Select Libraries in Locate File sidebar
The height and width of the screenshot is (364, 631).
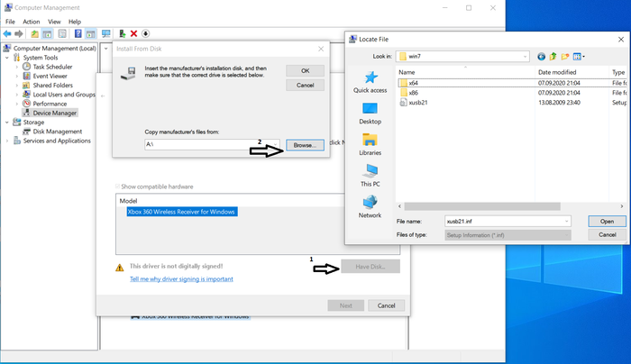click(x=370, y=144)
